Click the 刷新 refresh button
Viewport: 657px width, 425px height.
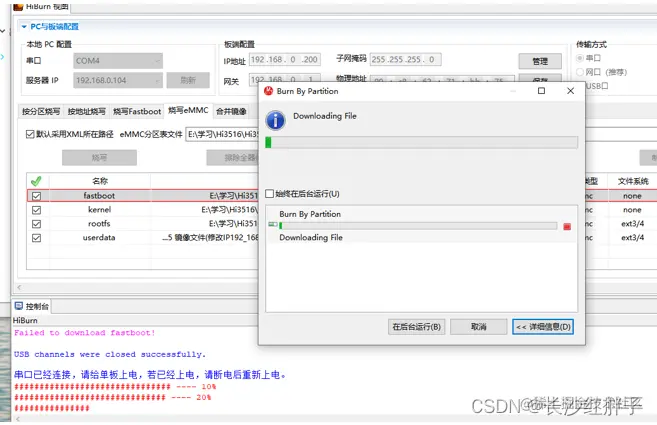pos(188,80)
